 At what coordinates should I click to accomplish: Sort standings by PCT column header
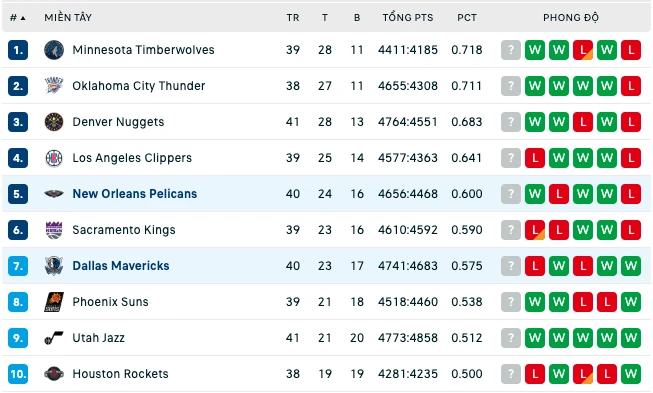pyautogui.click(x=467, y=17)
